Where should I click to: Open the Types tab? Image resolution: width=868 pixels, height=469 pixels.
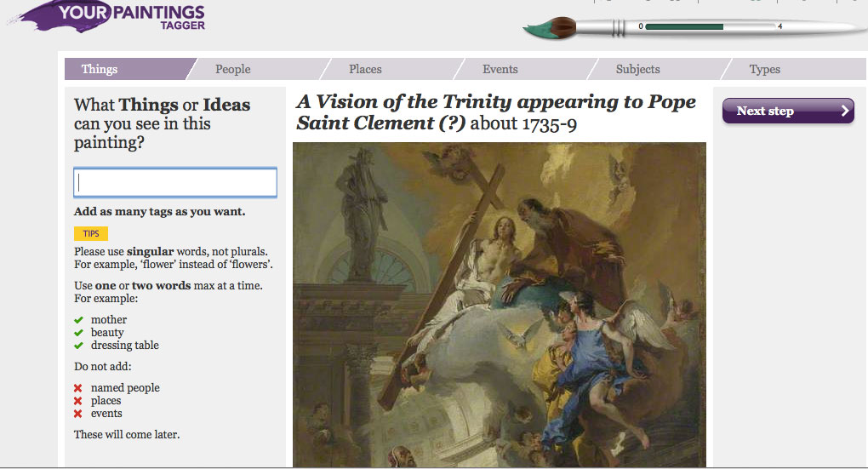point(764,69)
